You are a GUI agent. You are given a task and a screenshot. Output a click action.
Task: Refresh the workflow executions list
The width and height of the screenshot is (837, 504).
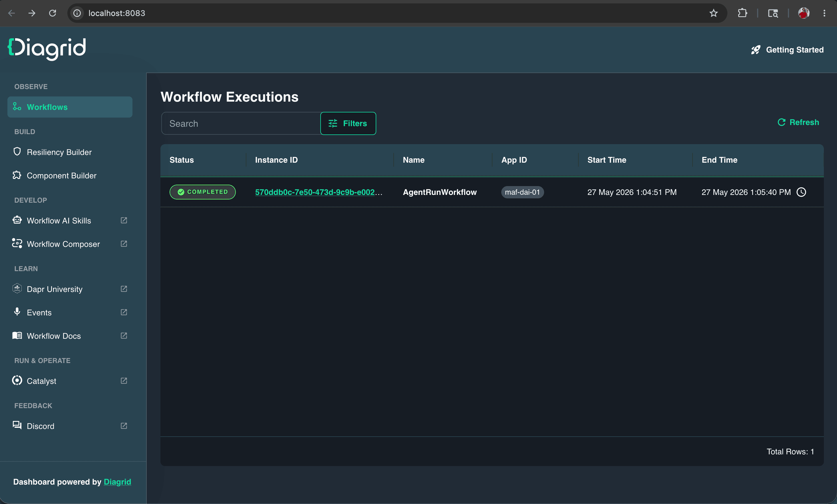coord(798,122)
